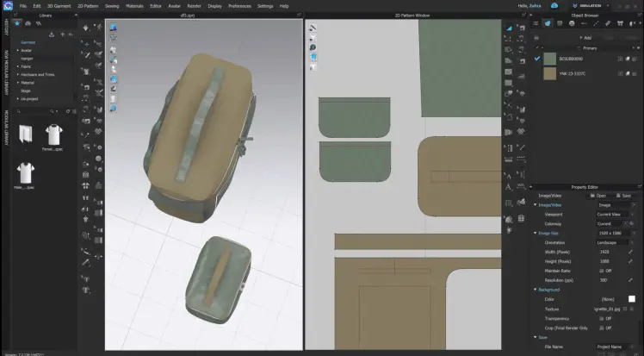
Task: Click the Save button in Property Editor
Action: point(623,196)
